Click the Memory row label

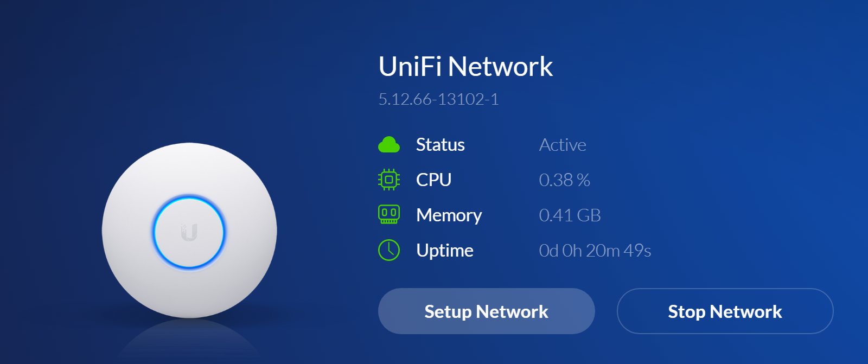tap(448, 215)
